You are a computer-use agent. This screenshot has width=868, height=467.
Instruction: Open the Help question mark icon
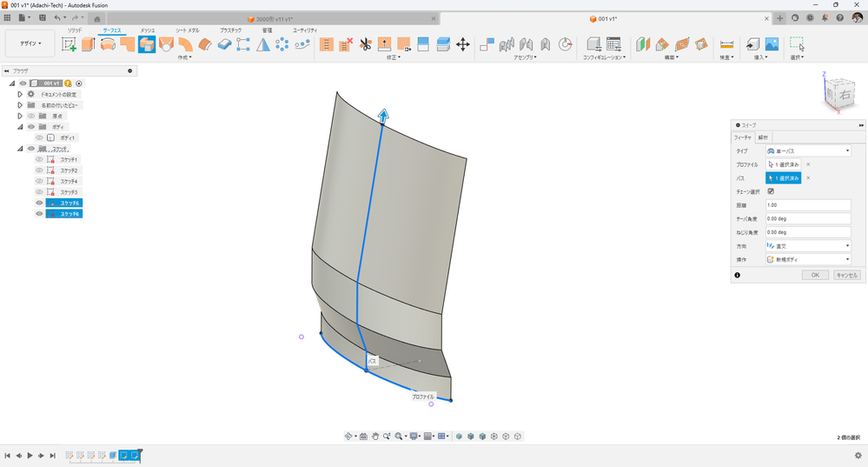[840, 18]
